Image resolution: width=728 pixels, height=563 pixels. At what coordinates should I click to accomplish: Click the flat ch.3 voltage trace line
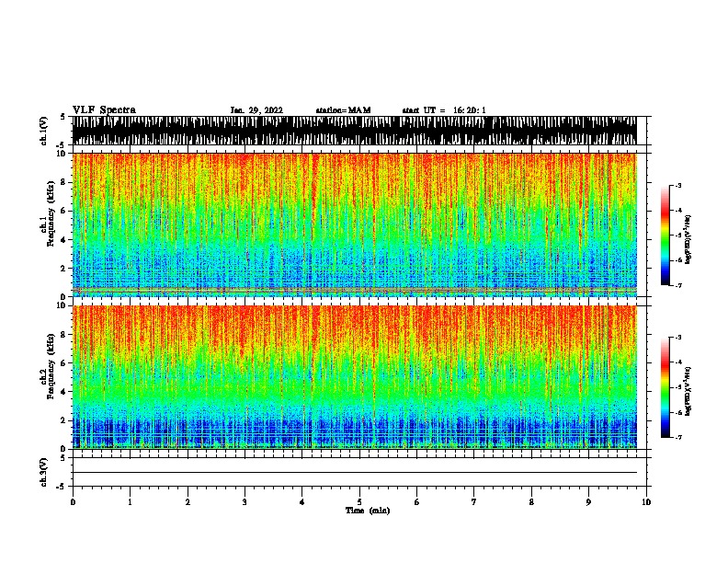point(354,473)
